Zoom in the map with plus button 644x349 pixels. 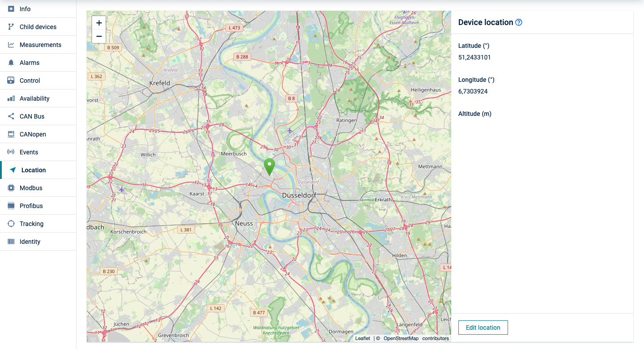coord(99,23)
